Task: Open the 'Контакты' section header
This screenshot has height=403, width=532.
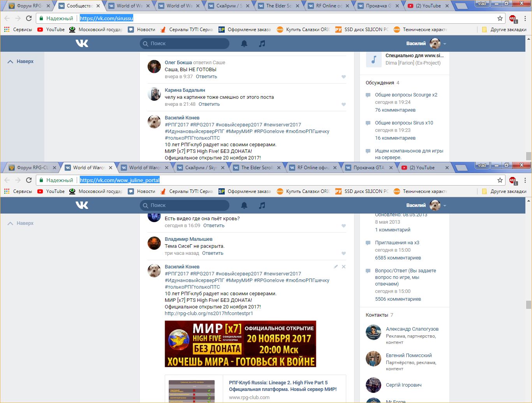Action: point(377,315)
